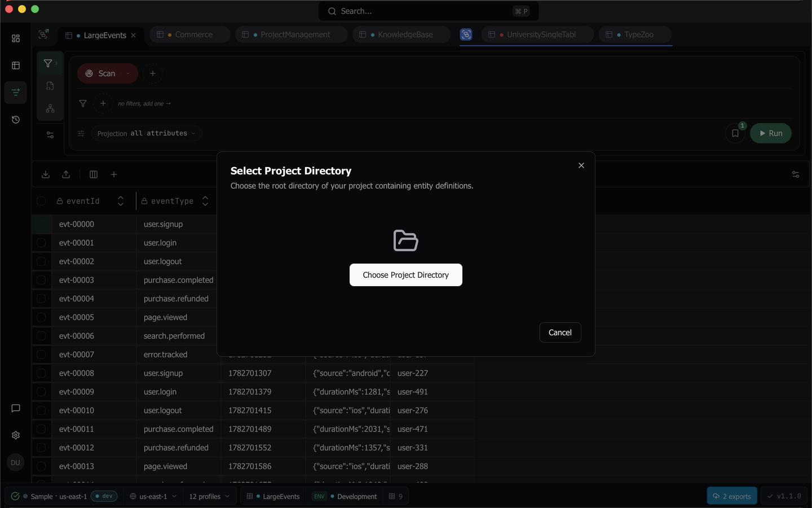The image size is (812, 508).
Task: Switch to the KnowledgeBase tab
Action: [x=401, y=34]
